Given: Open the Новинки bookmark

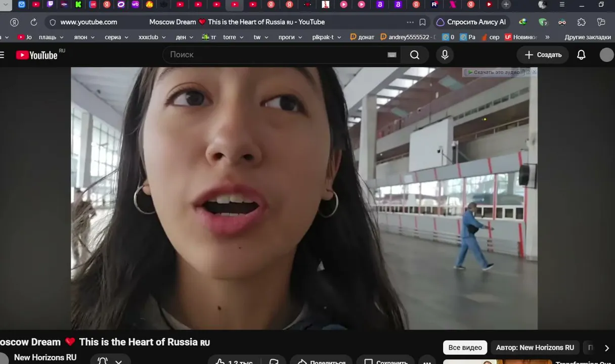Looking at the screenshot, I should click(x=521, y=37).
